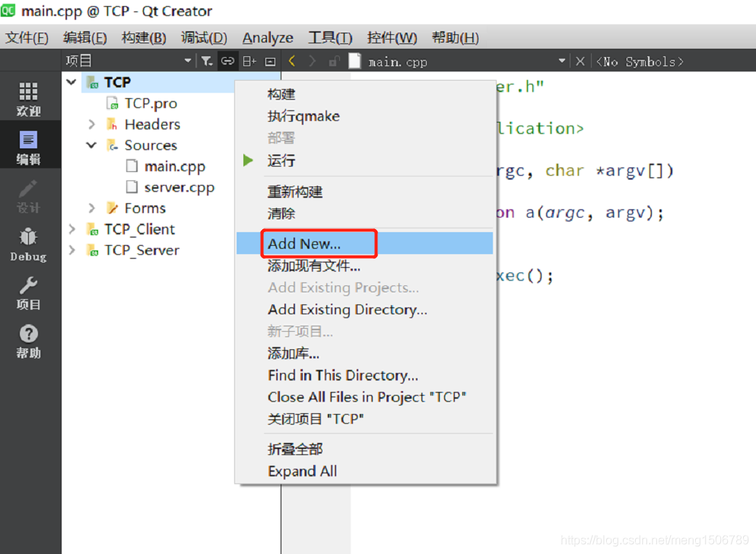Click the Qt Creator logo icon
Screen dimensions: 756x554
(8, 10)
